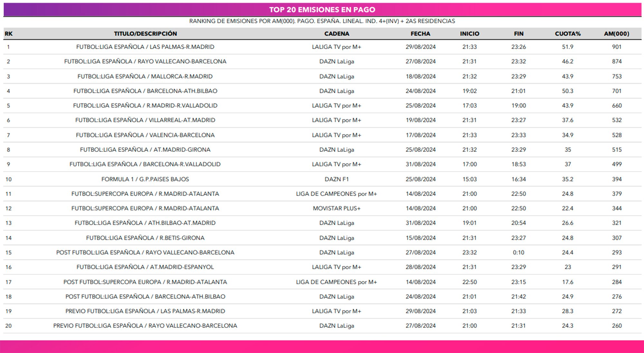Click the INICIO column header
644x353 pixels.
tap(469, 34)
